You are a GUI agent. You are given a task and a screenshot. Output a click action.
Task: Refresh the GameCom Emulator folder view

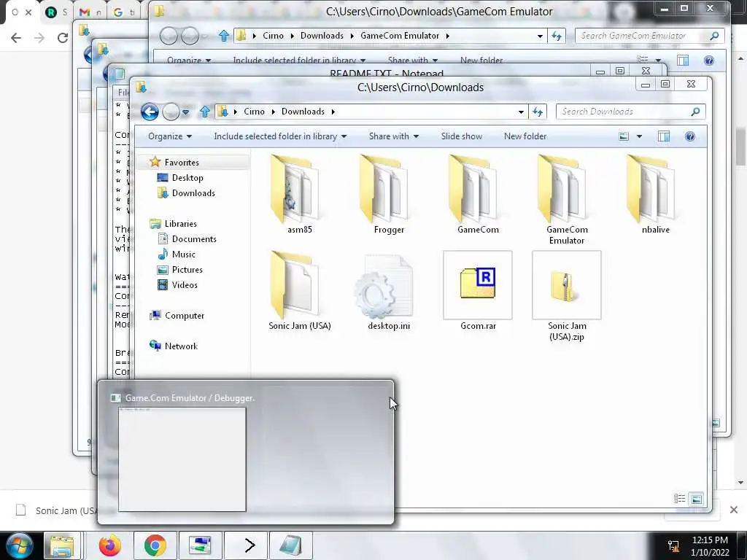(x=557, y=36)
